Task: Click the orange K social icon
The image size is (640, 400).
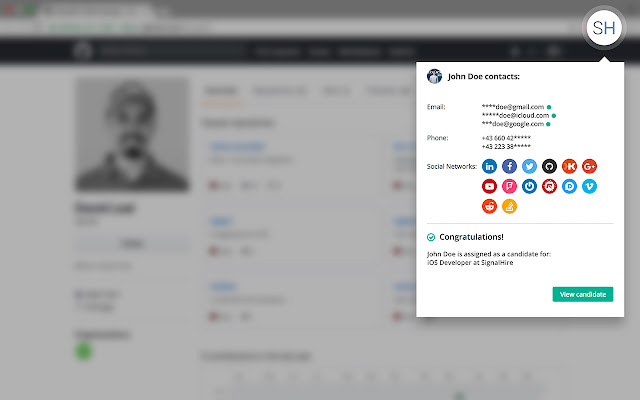Action: (569, 166)
